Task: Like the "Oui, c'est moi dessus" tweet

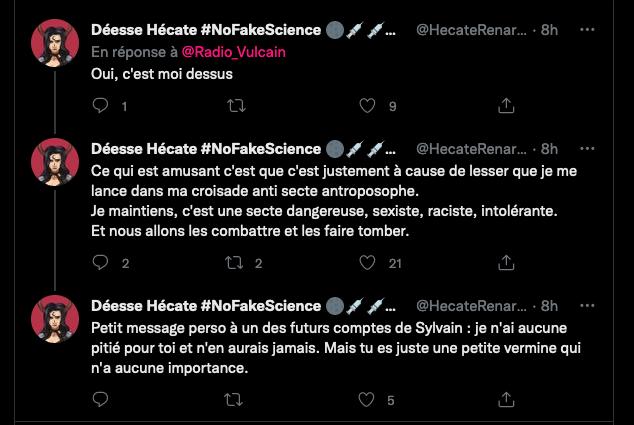Action: coord(369,105)
